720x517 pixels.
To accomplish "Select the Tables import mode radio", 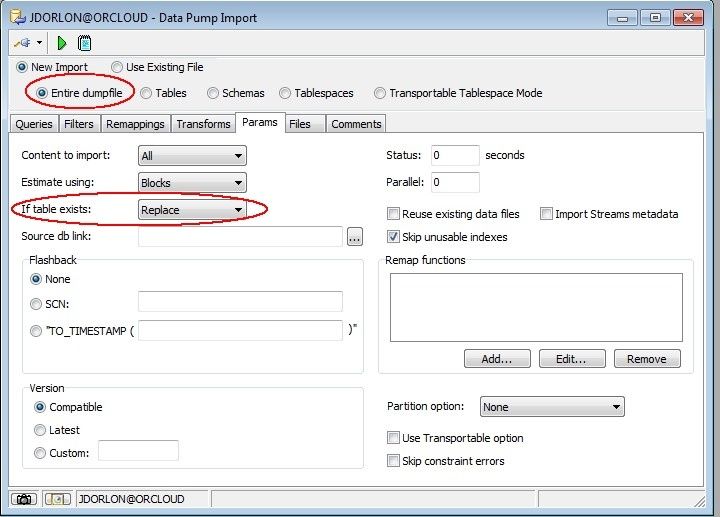I will (146, 93).
